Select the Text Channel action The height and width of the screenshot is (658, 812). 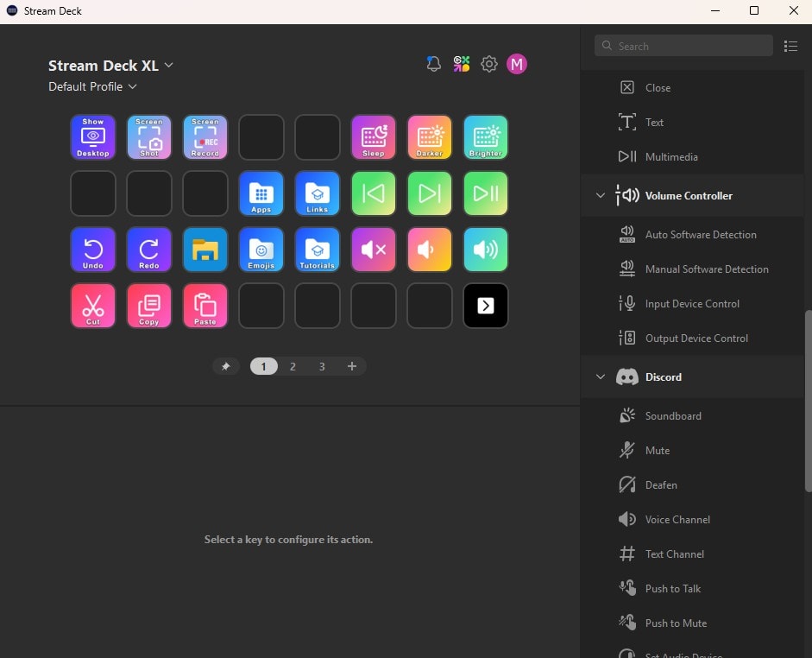(x=693, y=554)
